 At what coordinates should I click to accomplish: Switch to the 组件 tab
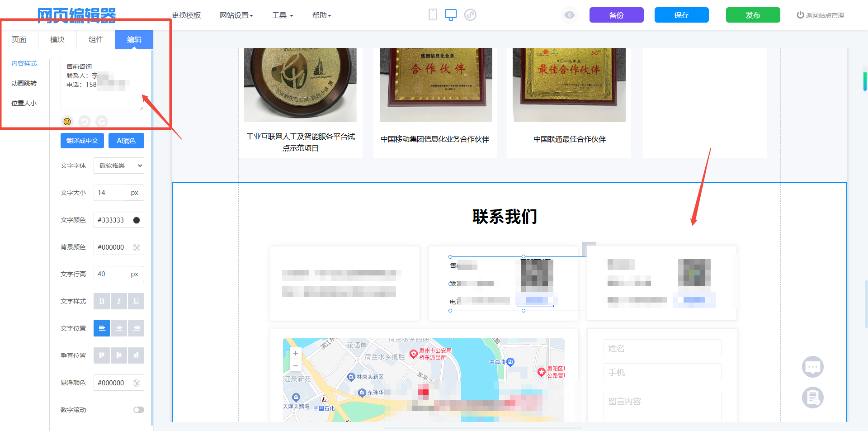click(x=96, y=40)
